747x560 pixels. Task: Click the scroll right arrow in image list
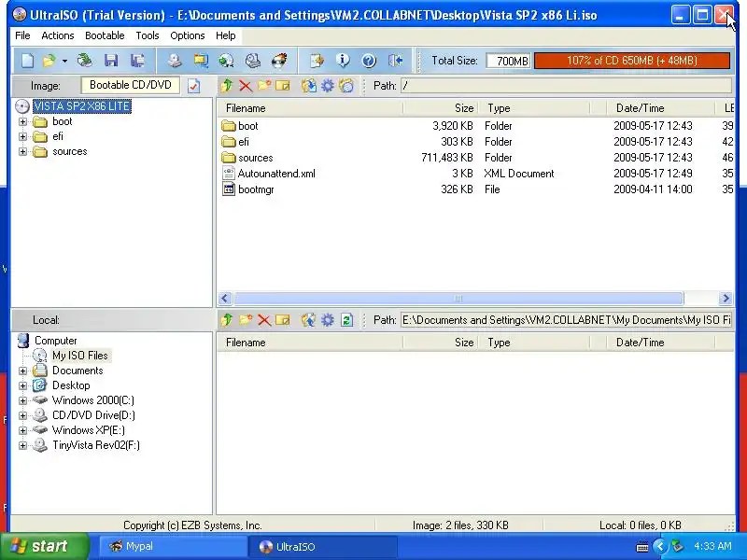(726, 299)
